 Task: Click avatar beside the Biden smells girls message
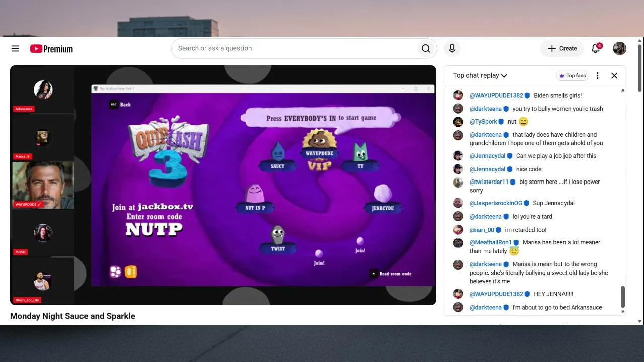458,95
